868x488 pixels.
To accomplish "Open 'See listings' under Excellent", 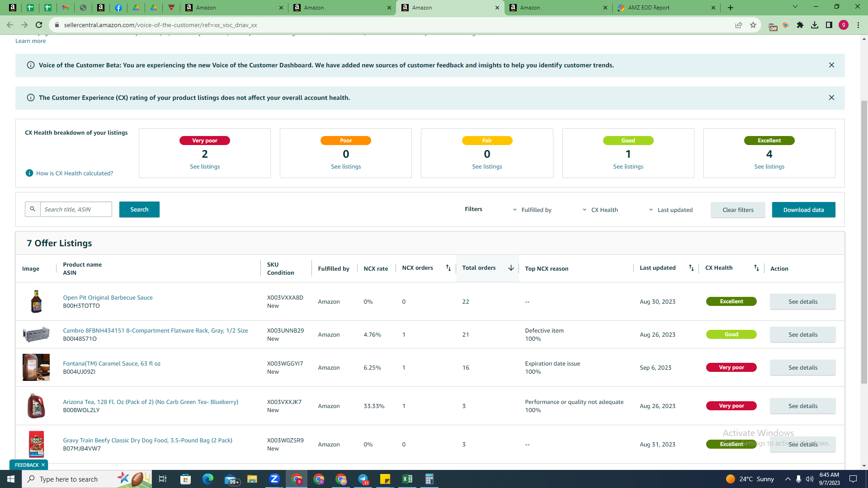I will tap(769, 167).
